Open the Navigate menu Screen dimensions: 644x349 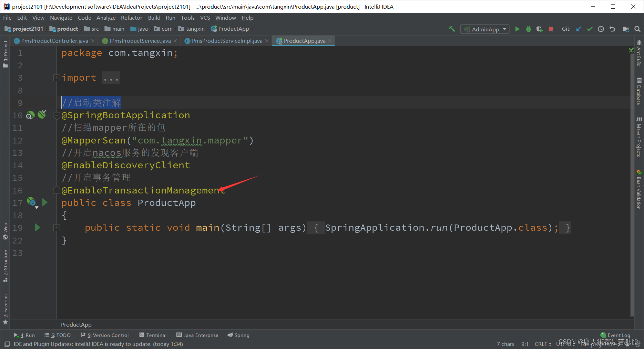point(61,18)
